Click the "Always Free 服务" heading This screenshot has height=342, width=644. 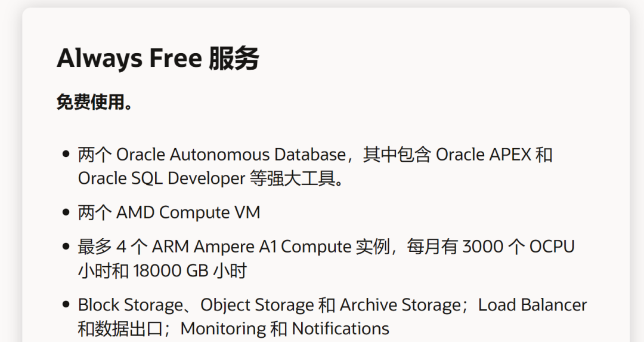click(x=157, y=58)
